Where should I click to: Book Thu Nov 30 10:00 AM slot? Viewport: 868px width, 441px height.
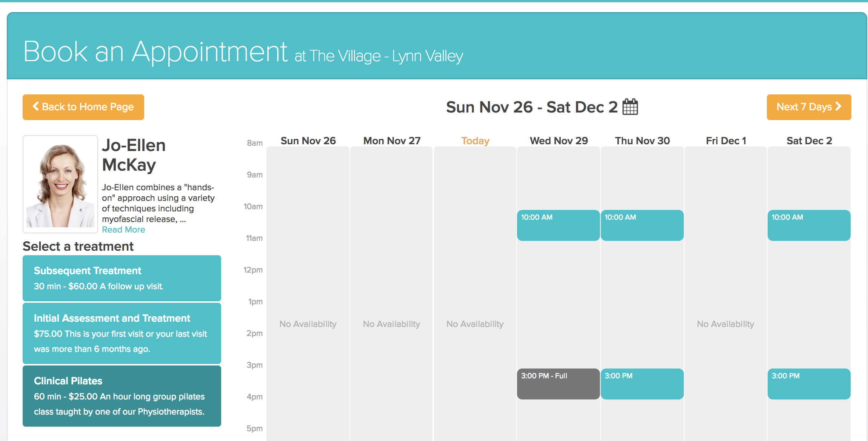click(x=642, y=225)
